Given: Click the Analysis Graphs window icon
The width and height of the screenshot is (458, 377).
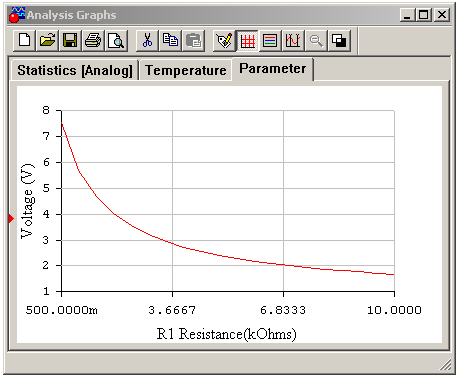Looking at the screenshot, I should [x=17, y=15].
